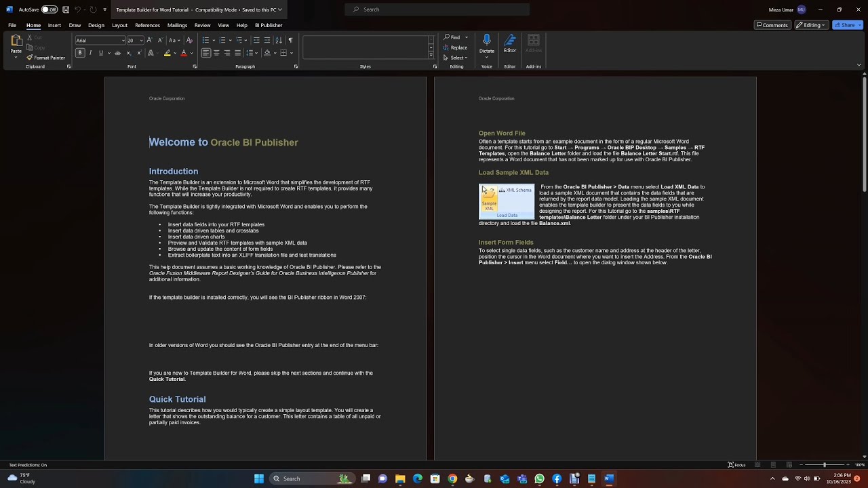868x488 pixels.
Task: Click the Comments button
Action: click(x=773, y=25)
